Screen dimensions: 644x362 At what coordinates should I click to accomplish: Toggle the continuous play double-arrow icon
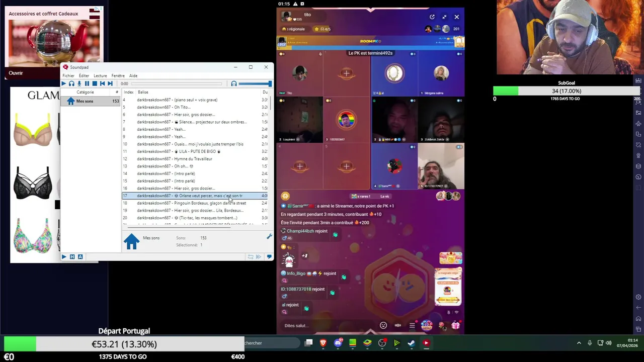click(x=259, y=257)
